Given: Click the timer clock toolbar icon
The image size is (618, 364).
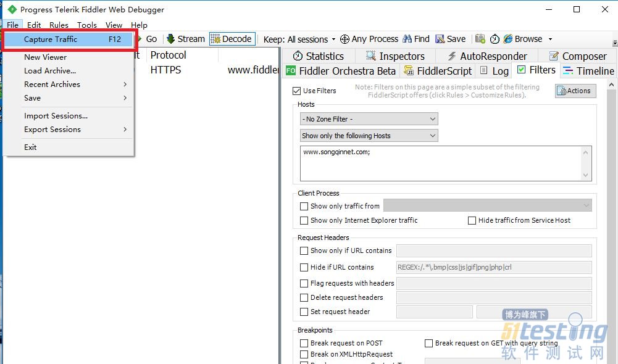Looking at the screenshot, I should (x=495, y=39).
